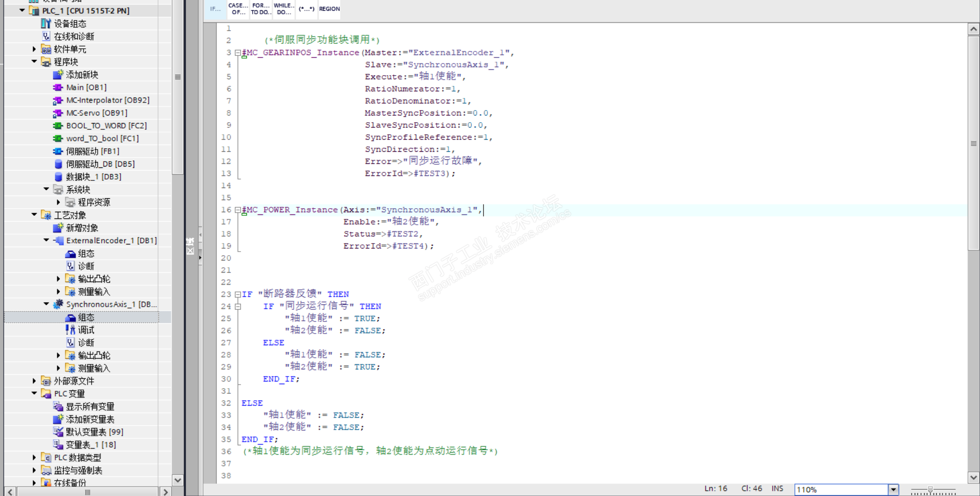Click the WHILE...DO template button
980x496 pixels.
(284, 9)
